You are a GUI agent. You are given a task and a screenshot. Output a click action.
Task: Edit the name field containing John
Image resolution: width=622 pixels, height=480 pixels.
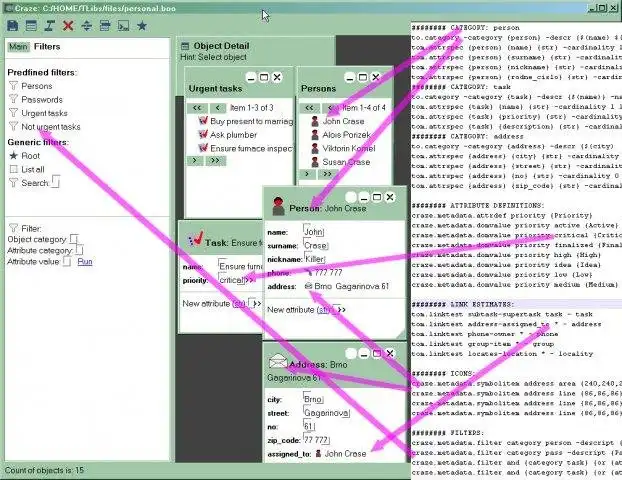pos(313,231)
